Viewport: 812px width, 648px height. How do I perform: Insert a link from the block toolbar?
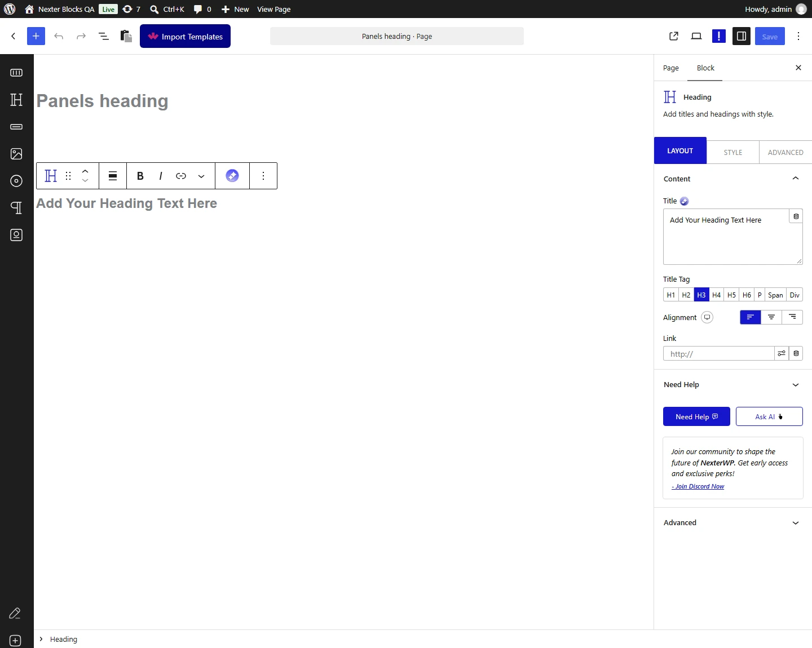[x=181, y=176]
